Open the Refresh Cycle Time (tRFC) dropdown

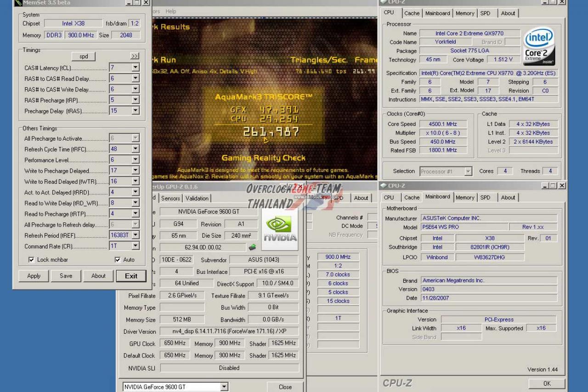pos(135,149)
